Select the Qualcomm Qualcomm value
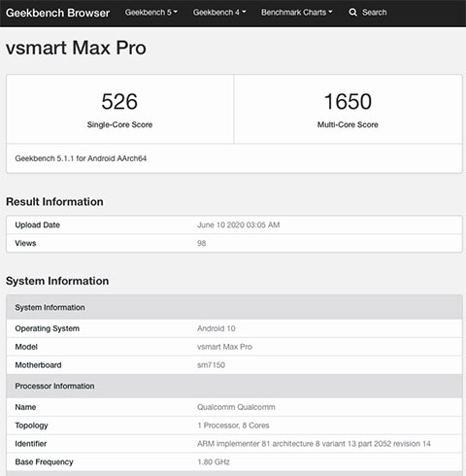 tap(236, 407)
